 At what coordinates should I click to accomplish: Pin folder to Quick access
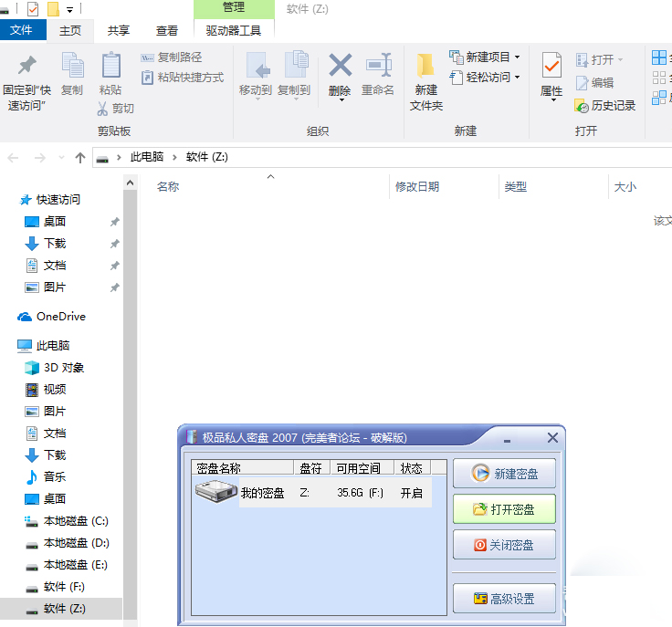[26, 82]
